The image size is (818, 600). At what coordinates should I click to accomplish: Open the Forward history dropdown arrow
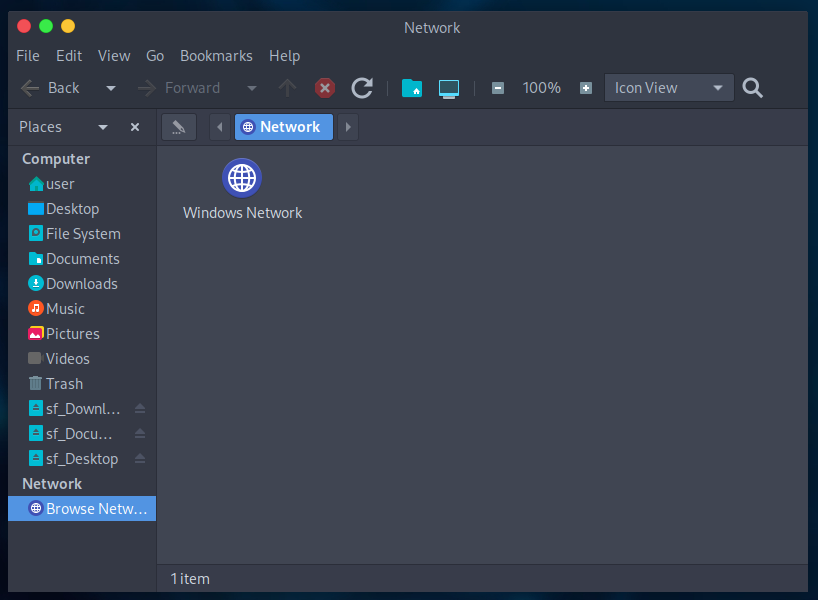[x=252, y=88]
